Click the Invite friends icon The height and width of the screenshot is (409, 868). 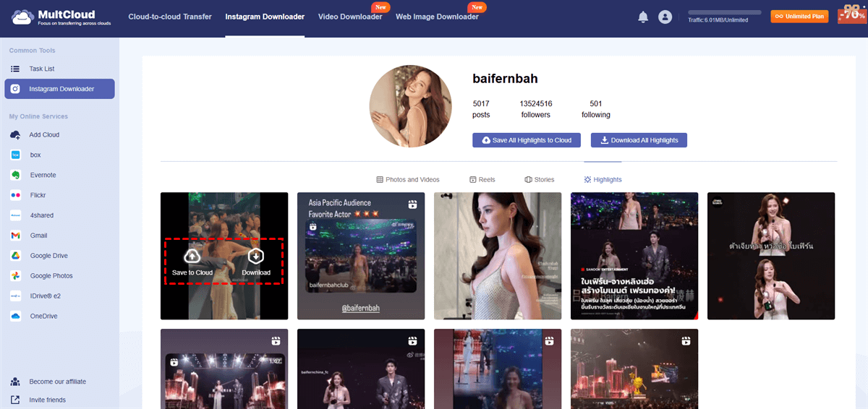[x=15, y=400]
